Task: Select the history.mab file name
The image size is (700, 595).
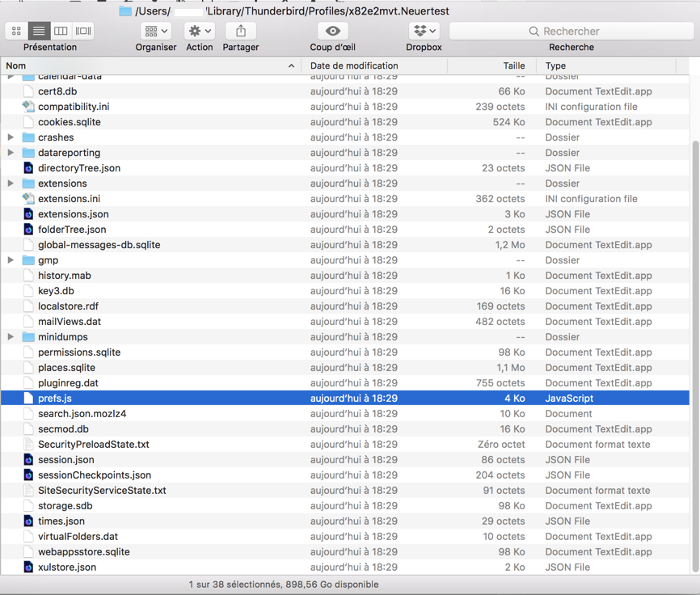Action: [x=65, y=276]
